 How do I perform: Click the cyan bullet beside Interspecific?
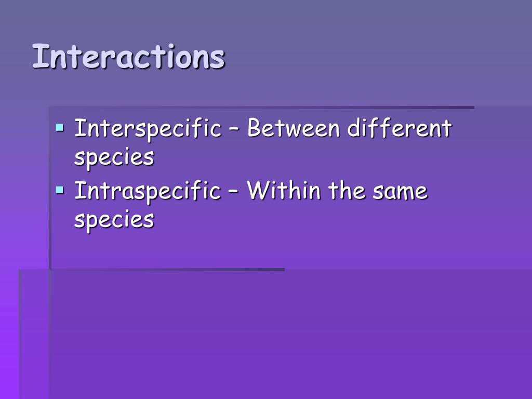click(60, 128)
